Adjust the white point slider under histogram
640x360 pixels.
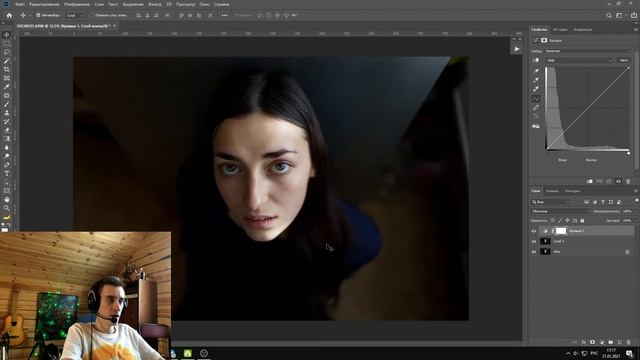coord(629,153)
